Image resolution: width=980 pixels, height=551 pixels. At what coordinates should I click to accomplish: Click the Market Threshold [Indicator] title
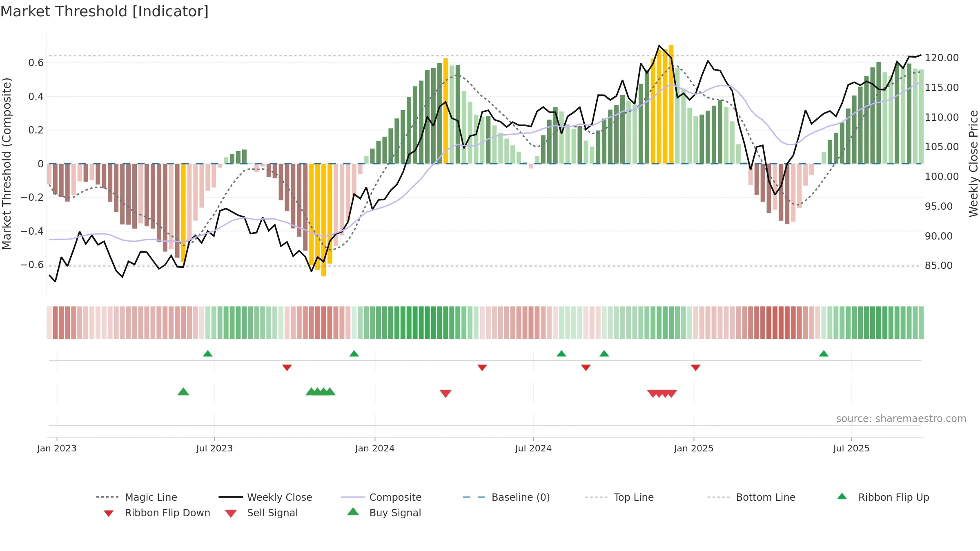(105, 11)
